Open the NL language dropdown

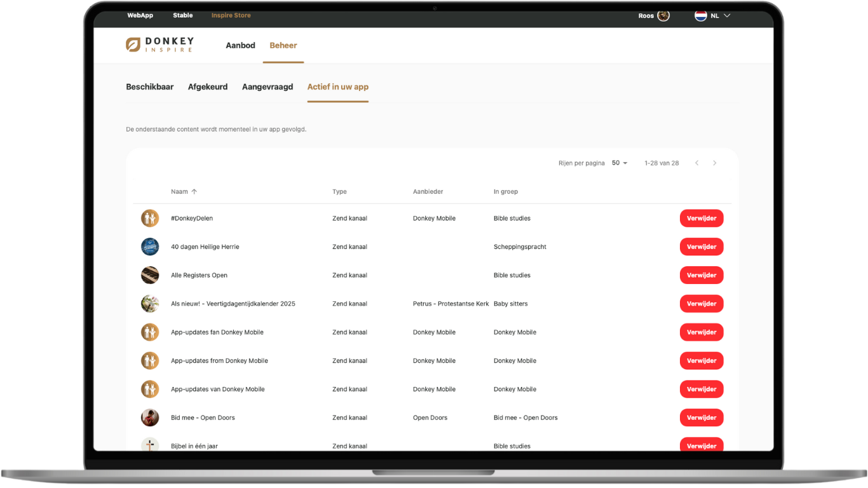[x=721, y=16]
